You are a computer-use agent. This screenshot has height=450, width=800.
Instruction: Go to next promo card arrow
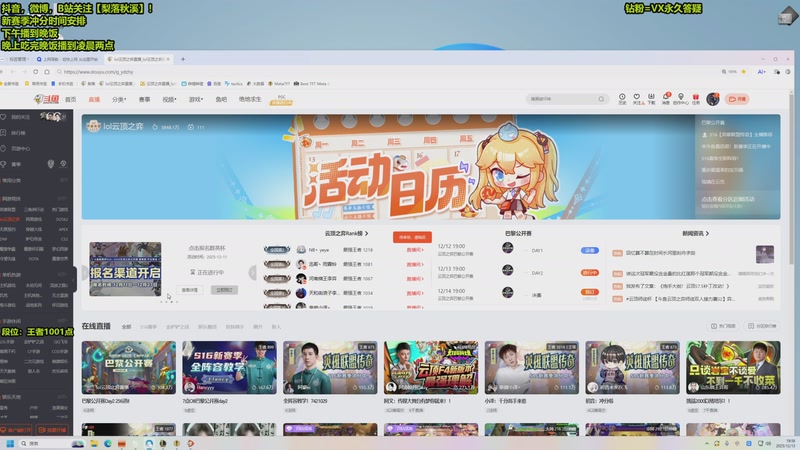[252, 272]
